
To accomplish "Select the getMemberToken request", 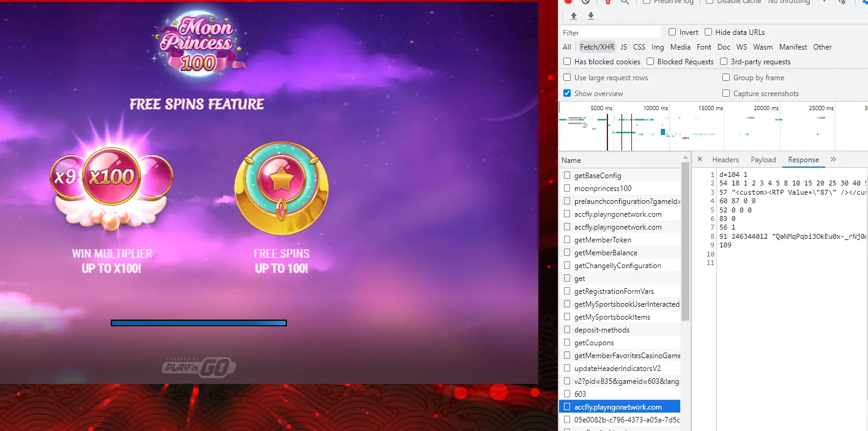I will 620,240.
